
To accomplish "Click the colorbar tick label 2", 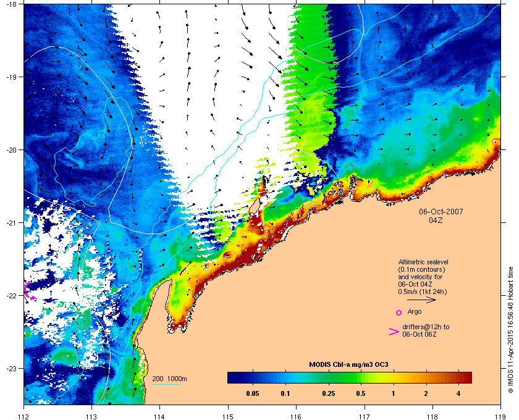I will (x=426, y=393).
